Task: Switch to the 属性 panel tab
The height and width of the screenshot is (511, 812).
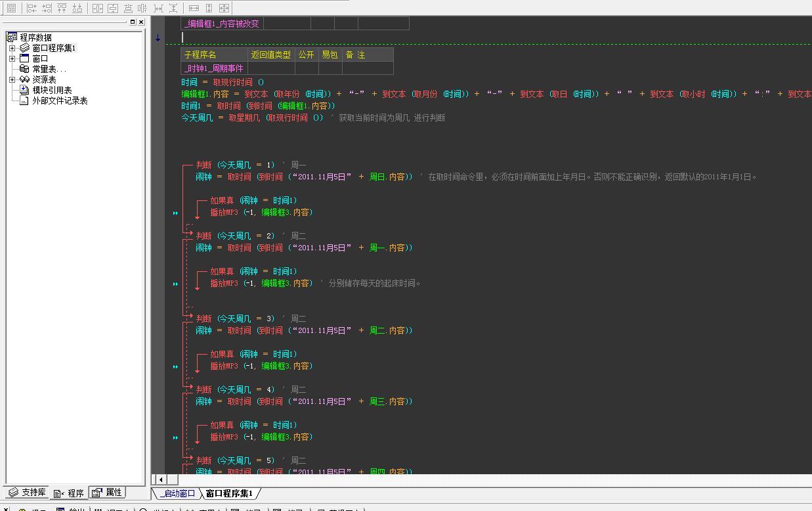Action: coord(107,492)
